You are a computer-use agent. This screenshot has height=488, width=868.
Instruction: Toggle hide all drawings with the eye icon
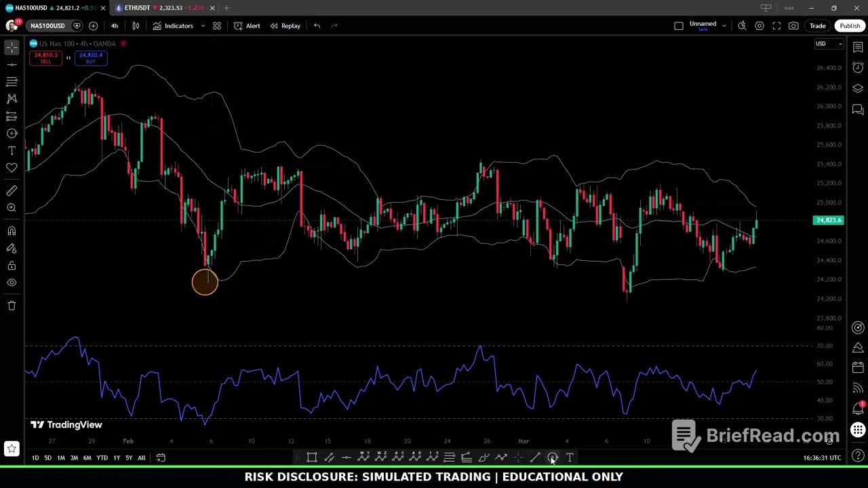pyautogui.click(x=11, y=283)
